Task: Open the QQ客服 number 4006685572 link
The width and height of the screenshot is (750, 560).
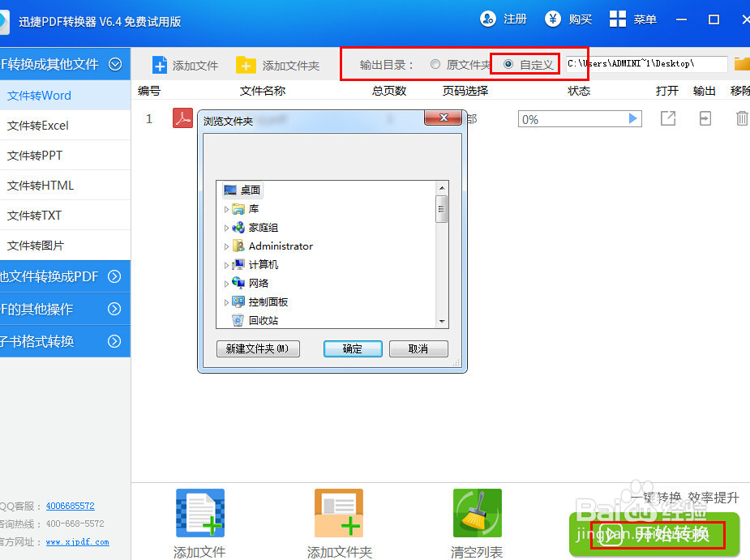Action: point(71,506)
